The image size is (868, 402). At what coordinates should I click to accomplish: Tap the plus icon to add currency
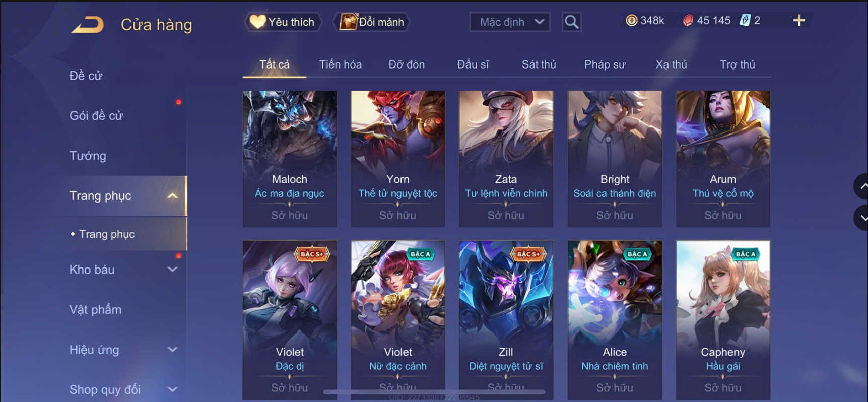799,20
